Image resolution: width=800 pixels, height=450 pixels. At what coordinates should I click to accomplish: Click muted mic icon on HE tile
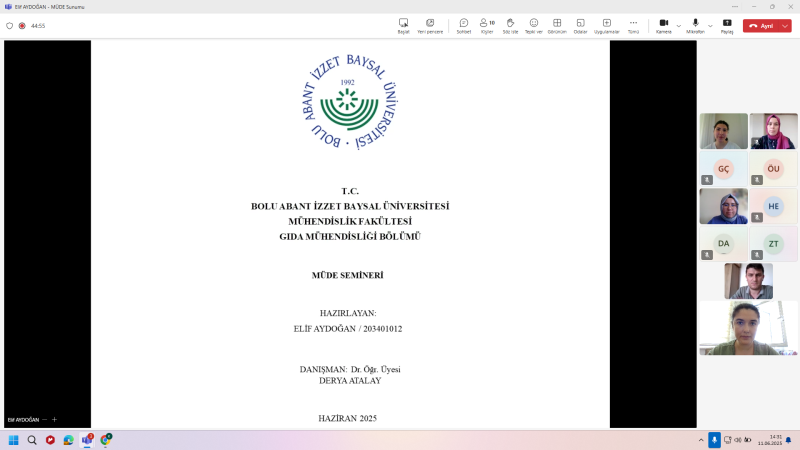click(x=757, y=217)
